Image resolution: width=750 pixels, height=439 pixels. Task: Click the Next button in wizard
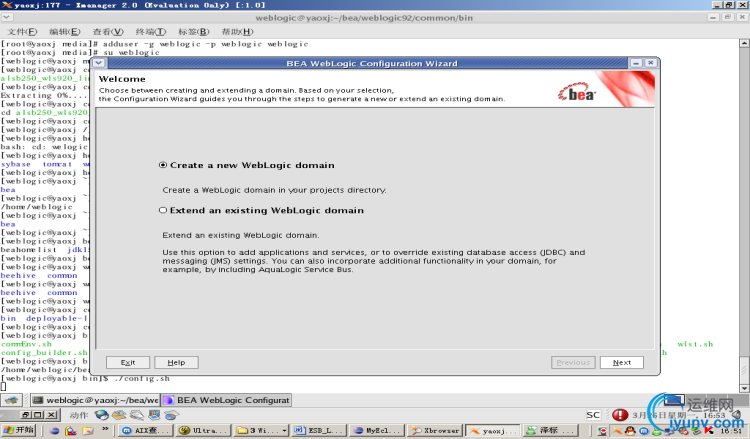[x=622, y=362]
